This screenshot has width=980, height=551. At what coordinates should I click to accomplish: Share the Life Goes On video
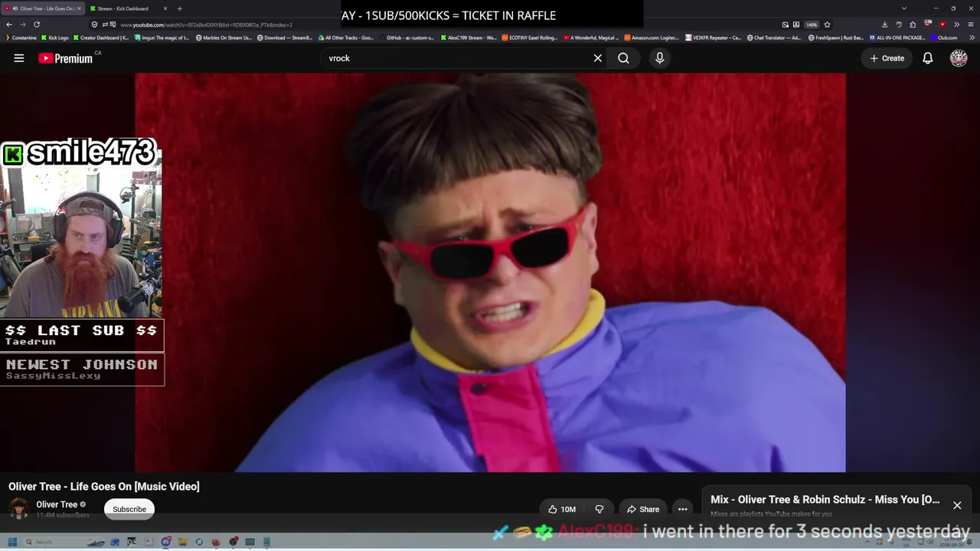click(643, 509)
